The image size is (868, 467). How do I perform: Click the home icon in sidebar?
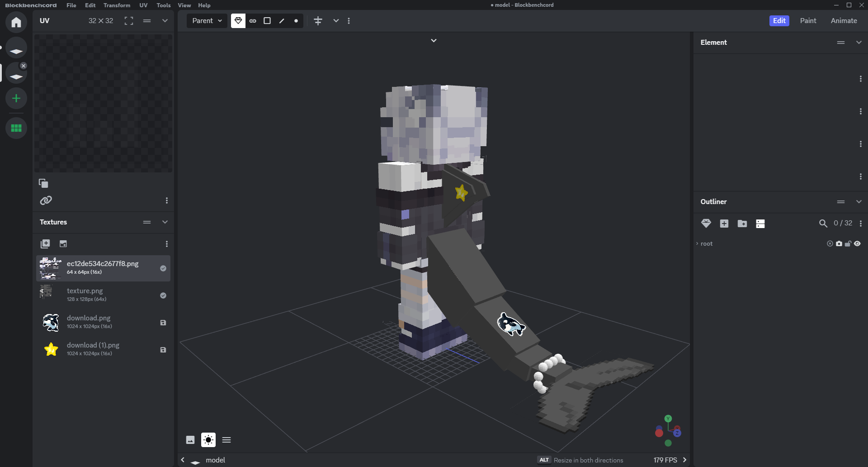click(x=16, y=22)
